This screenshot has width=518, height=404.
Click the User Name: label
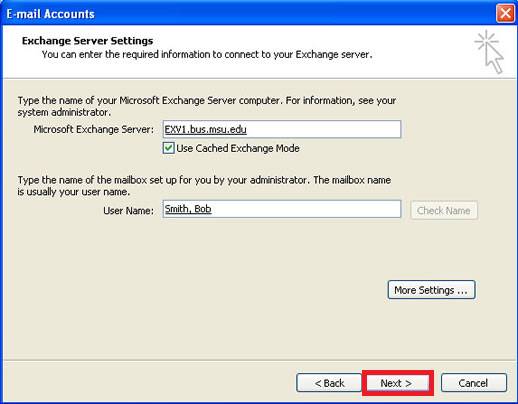click(128, 211)
